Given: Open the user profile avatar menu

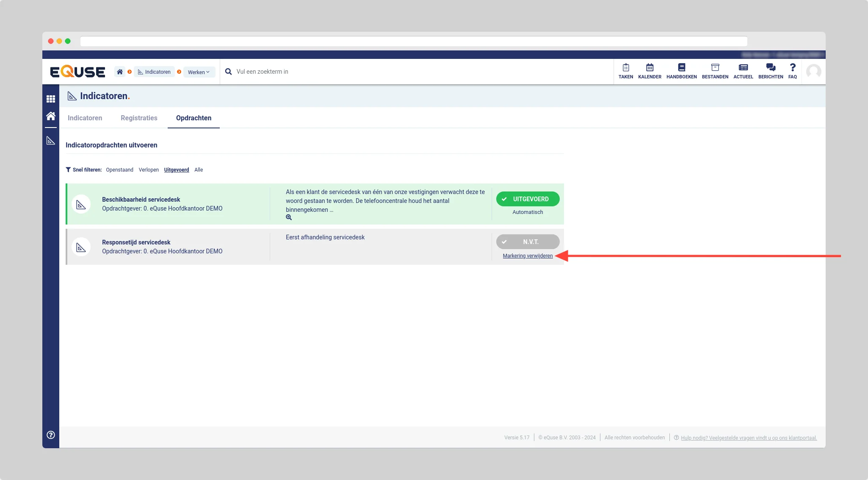Looking at the screenshot, I should pyautogui.click(x=813, y=72).
